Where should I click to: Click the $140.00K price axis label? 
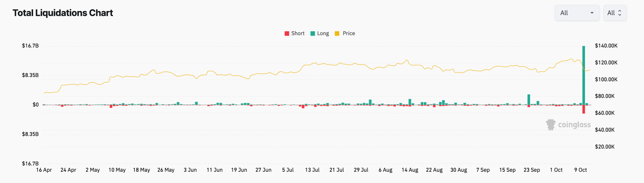click(606, 46)
